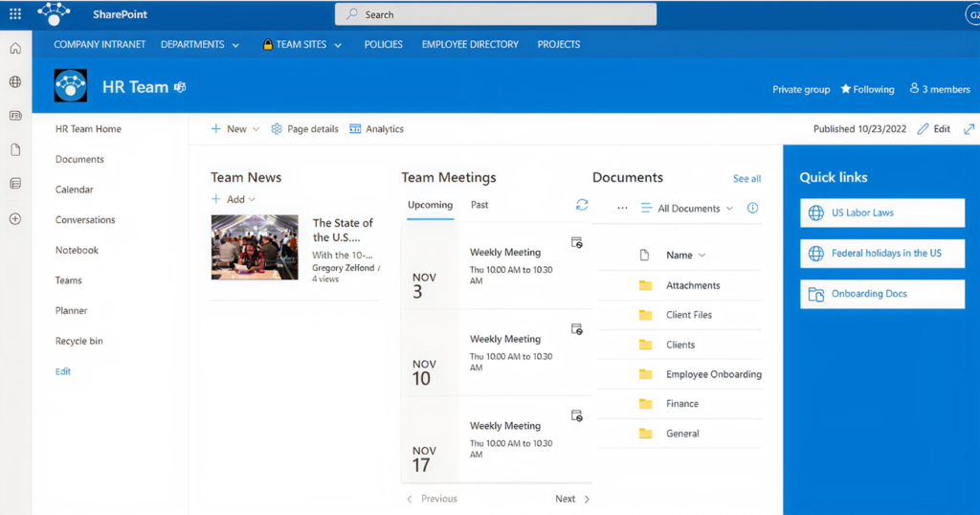Viewport: 980px width, 515px height.
Task: Open Employee Directory in top navigation
Action: pyautogui.click(x=470, y=44)
